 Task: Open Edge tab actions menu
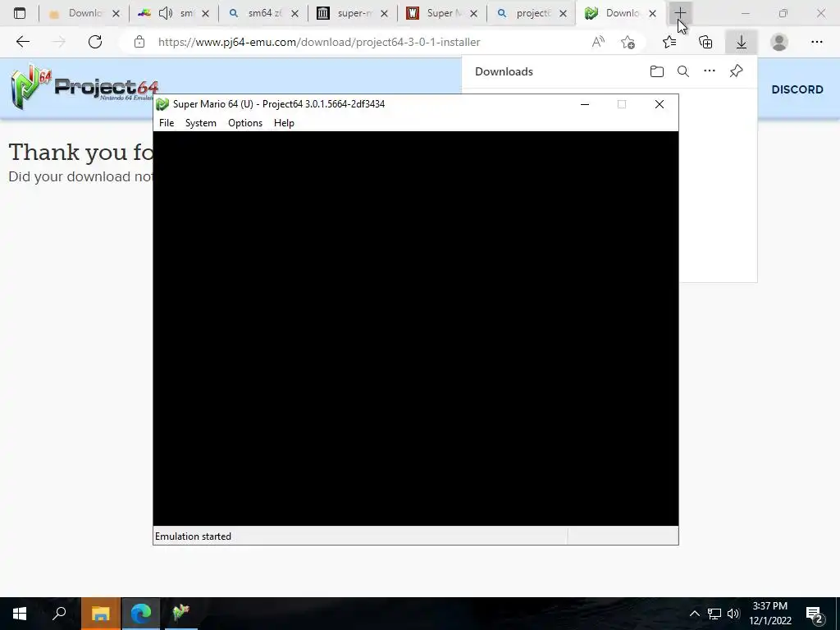point(20,13)
